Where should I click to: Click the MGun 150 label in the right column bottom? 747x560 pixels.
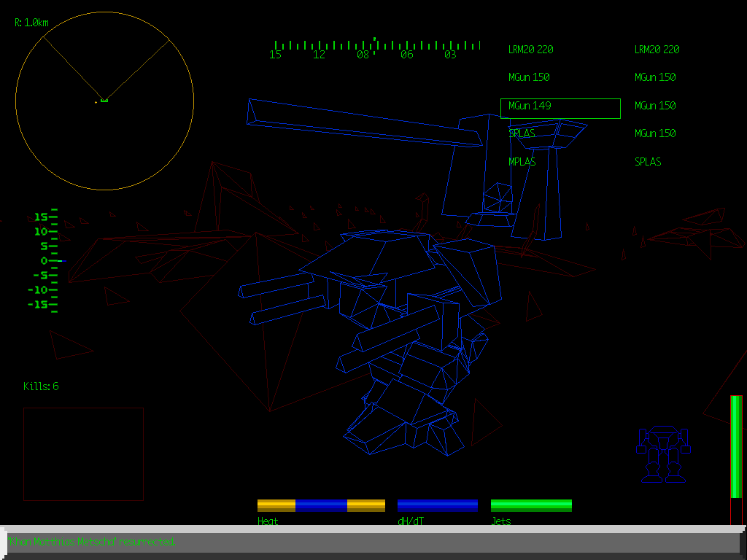pos(655,133)
